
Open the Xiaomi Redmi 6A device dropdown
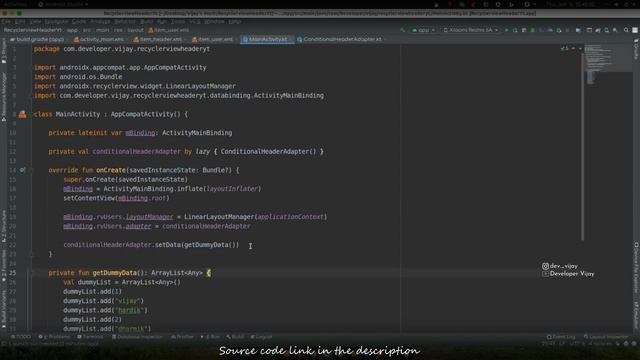pyautogui.click(x=471, y=30)
